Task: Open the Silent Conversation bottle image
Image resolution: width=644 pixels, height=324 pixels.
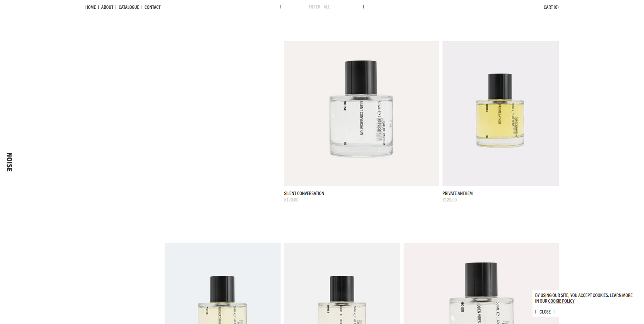Action: [x=361, y=113]
